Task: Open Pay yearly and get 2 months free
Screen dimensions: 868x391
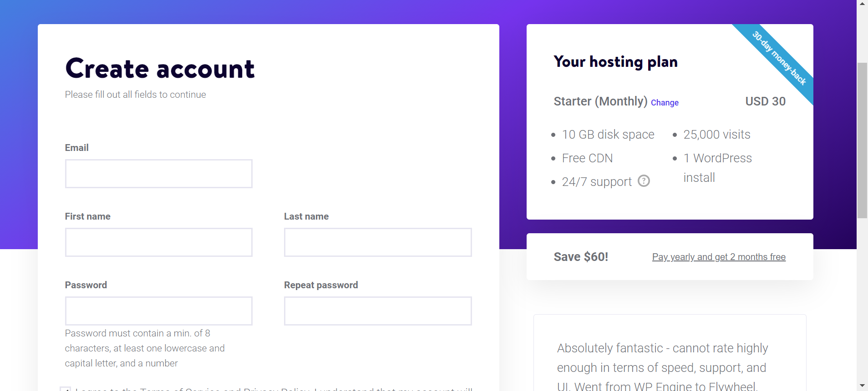Action: (719, 257)
